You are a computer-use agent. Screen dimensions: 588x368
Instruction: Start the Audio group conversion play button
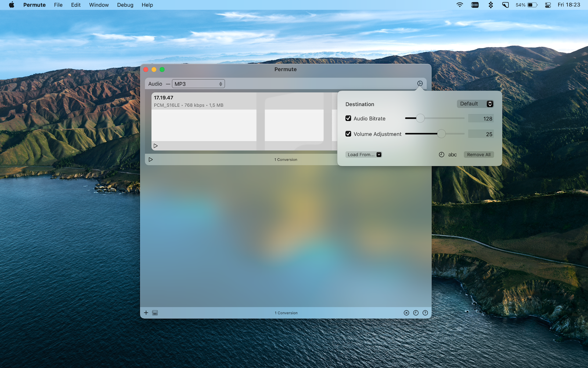click(151, 159)
